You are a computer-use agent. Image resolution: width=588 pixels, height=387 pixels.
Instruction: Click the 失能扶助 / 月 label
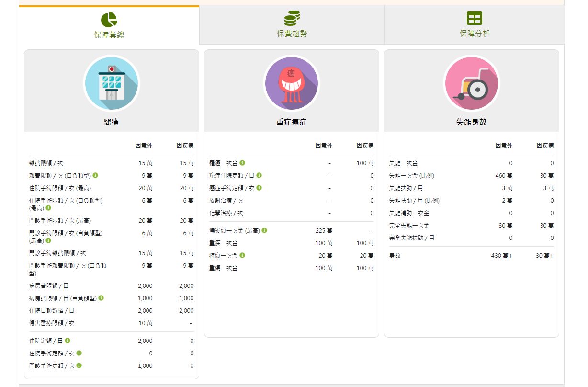[406, 188]
